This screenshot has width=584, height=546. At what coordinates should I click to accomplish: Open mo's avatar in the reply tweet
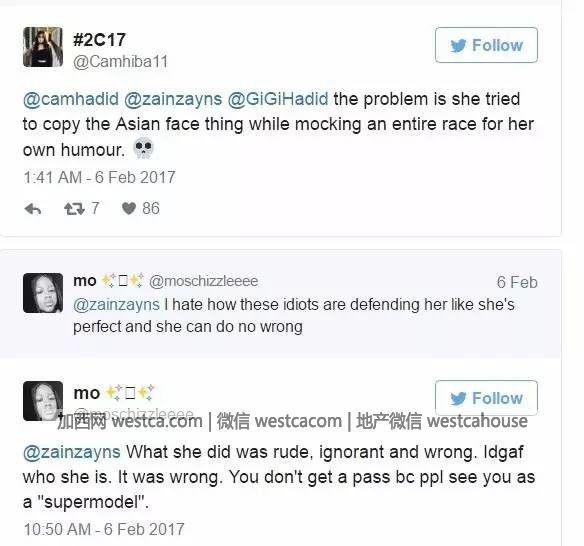coord(43,293)
